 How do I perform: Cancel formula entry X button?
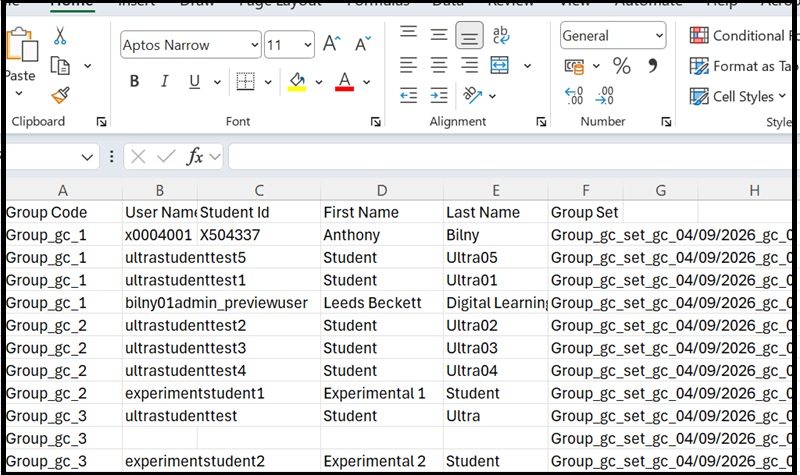(x=138, y=157)
